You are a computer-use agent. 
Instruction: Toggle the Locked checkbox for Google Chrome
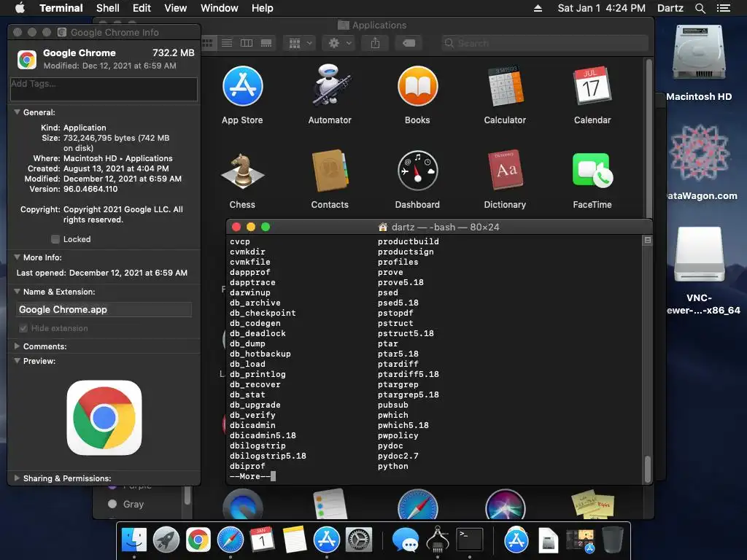55,239
